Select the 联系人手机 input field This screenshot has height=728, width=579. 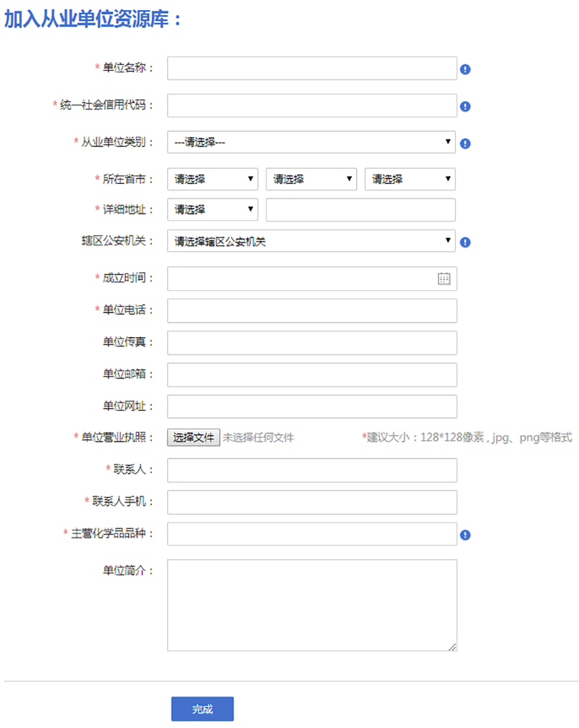(312, 501)
